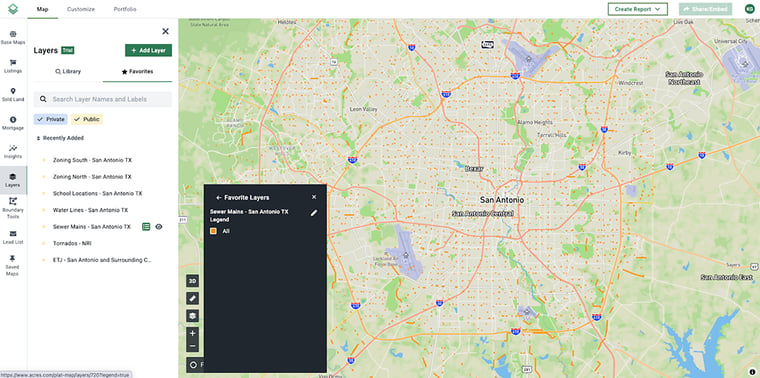The width and height of the screenshot is (760, 378).
Task: Click the Kirby map label
Action: click(x=625, y=152)
